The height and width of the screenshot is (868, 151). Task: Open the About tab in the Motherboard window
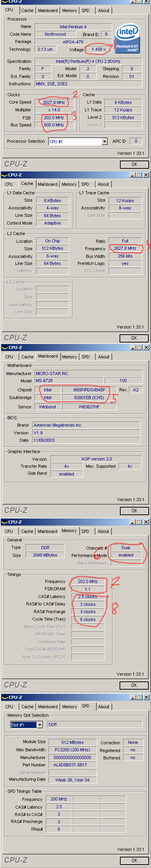click(104, 357)
